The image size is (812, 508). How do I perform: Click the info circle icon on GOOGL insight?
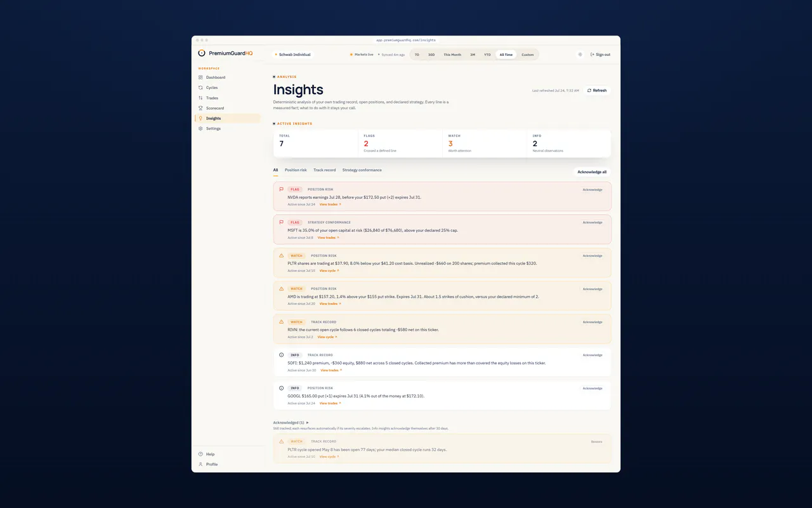281,388
